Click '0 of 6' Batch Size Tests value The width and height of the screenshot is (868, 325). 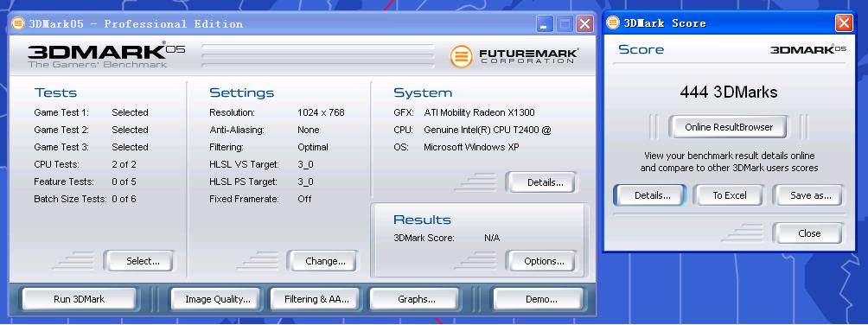point(124,199)
